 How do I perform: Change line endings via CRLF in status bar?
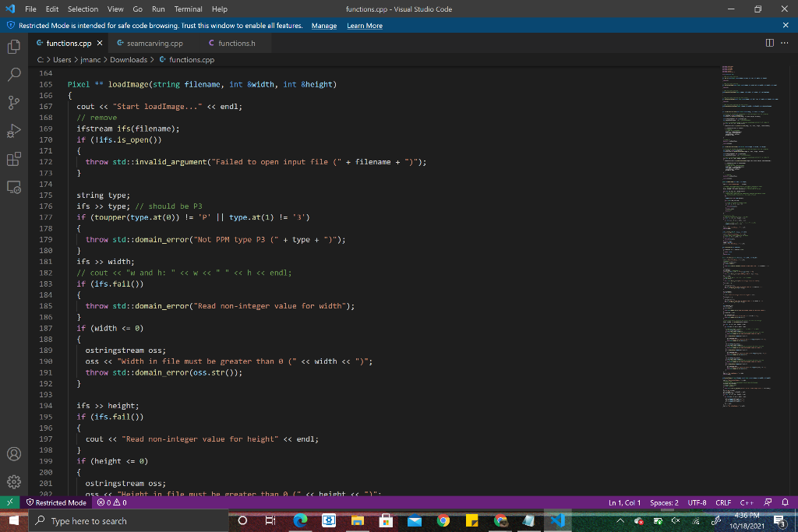pos(723,502)
